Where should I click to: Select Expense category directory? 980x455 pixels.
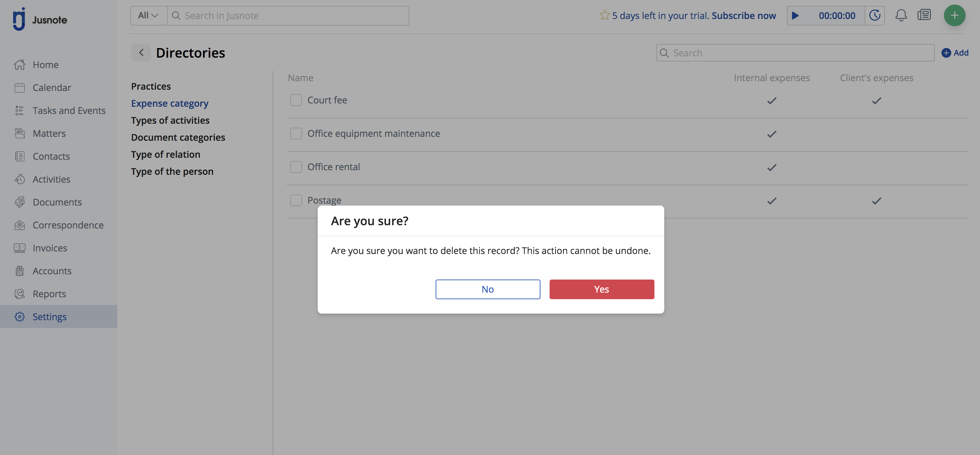tap(170, 103)
